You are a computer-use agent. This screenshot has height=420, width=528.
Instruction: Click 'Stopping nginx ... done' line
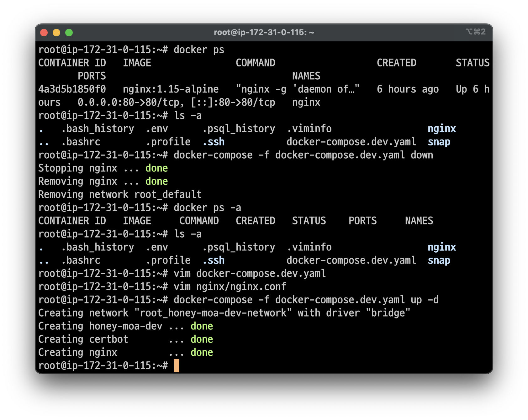(103, 168)
